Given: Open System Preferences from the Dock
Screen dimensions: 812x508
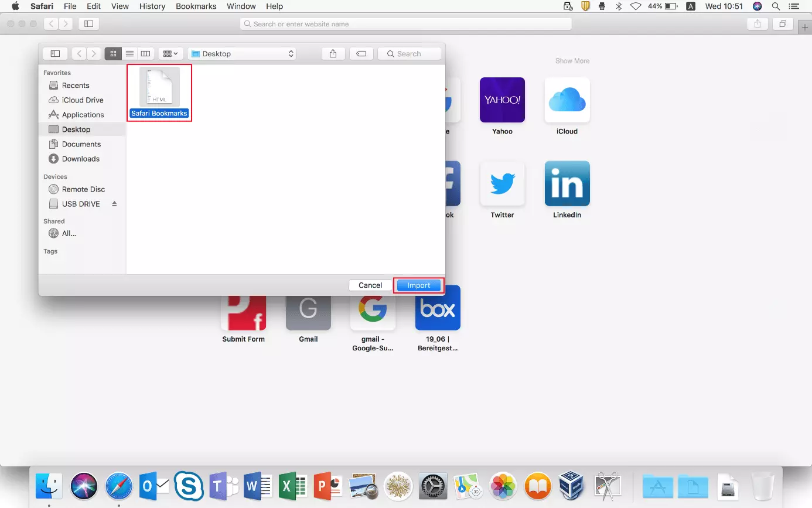Looking at the screenshot, I should 433,486.
